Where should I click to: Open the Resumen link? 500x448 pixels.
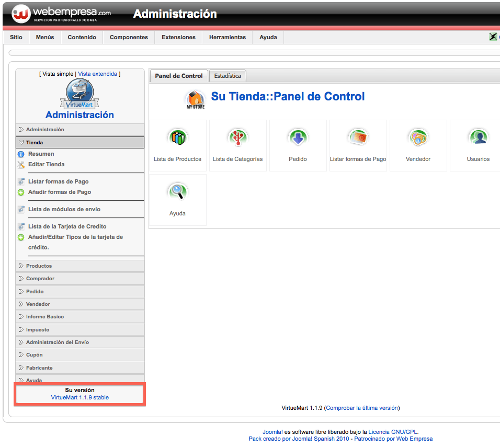tap(41, 154)
